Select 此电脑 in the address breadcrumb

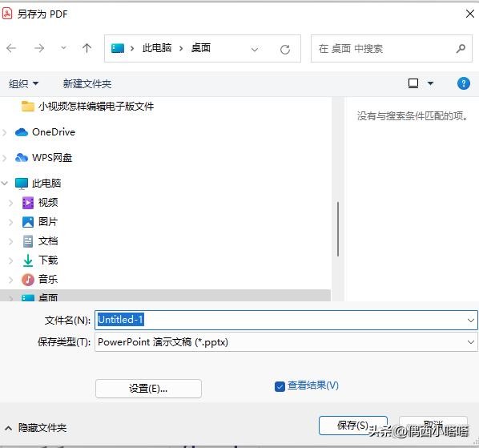click(x=157, y=48)
